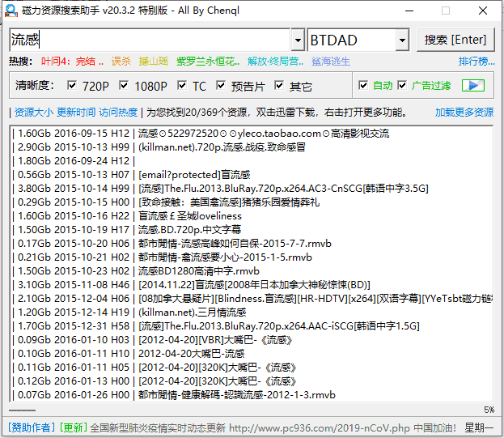Select row [2012-04-20][VBR]大嘴巴-《流感》
Screen dimensions: 504x438
[252, 340]
